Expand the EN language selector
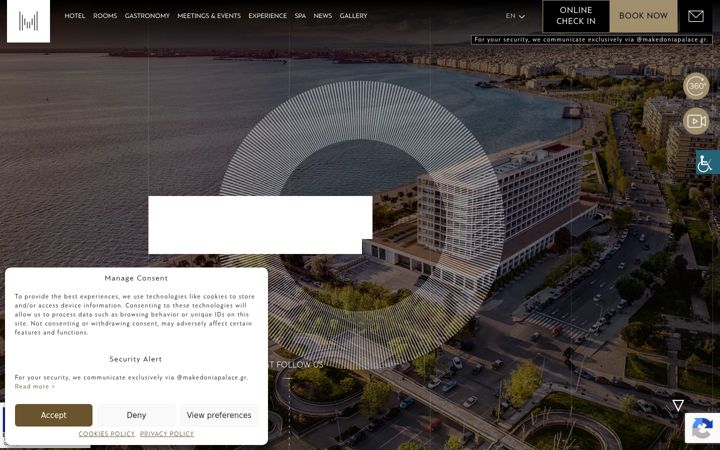 point(515,16)
